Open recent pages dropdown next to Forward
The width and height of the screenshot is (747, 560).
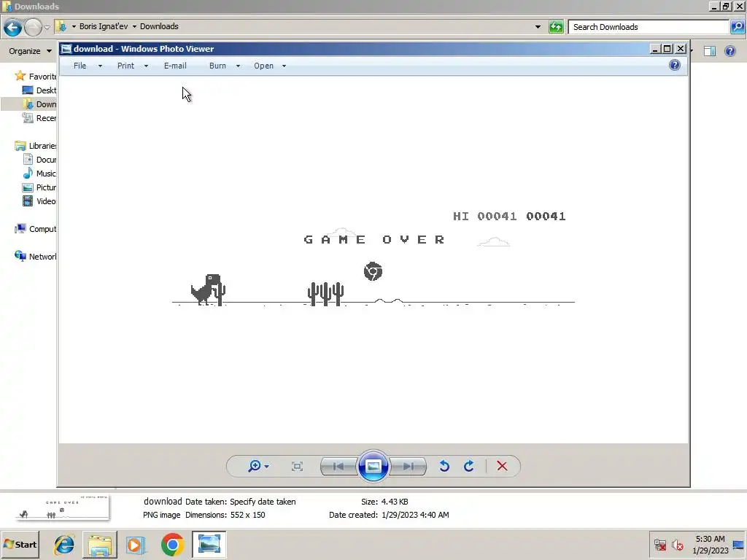[47, 27]
